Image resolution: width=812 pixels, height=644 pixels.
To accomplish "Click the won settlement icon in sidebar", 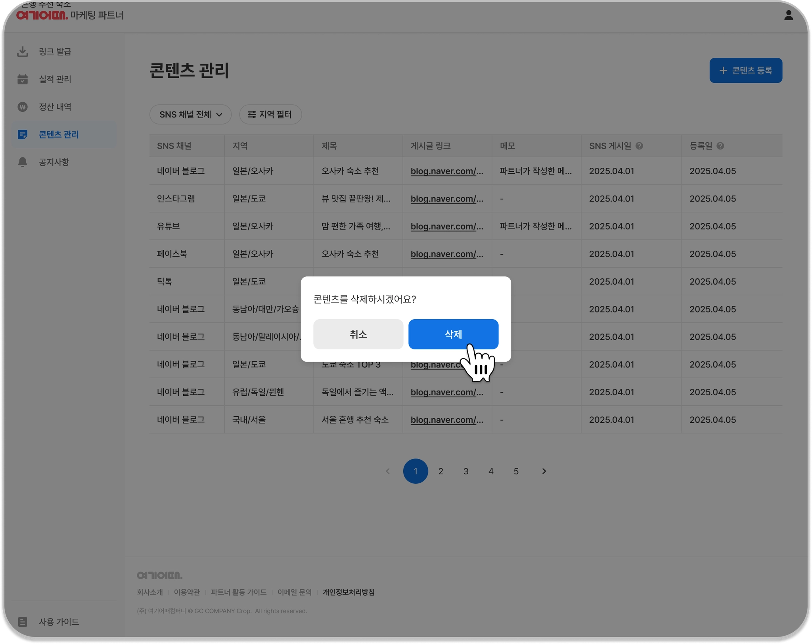I will pos(23,107).
